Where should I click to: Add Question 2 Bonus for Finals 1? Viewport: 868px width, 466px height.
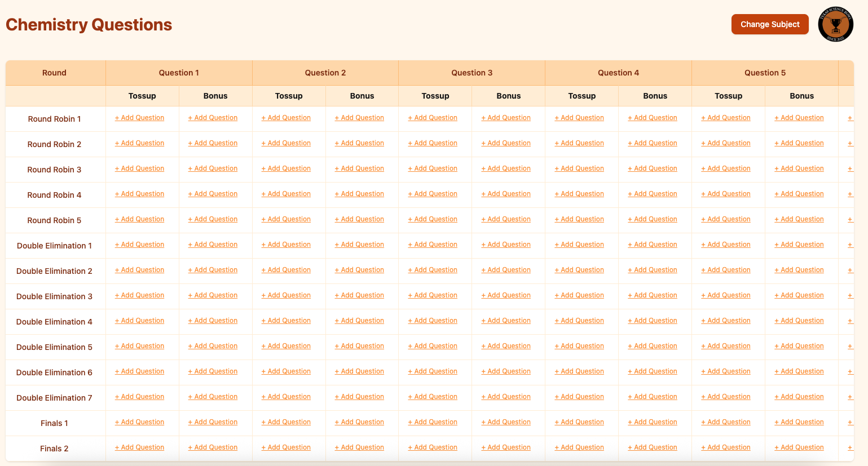(359, 422)
